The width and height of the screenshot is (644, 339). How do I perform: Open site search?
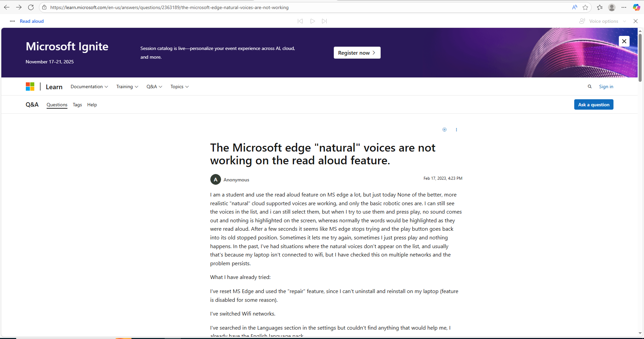[590, 87]
